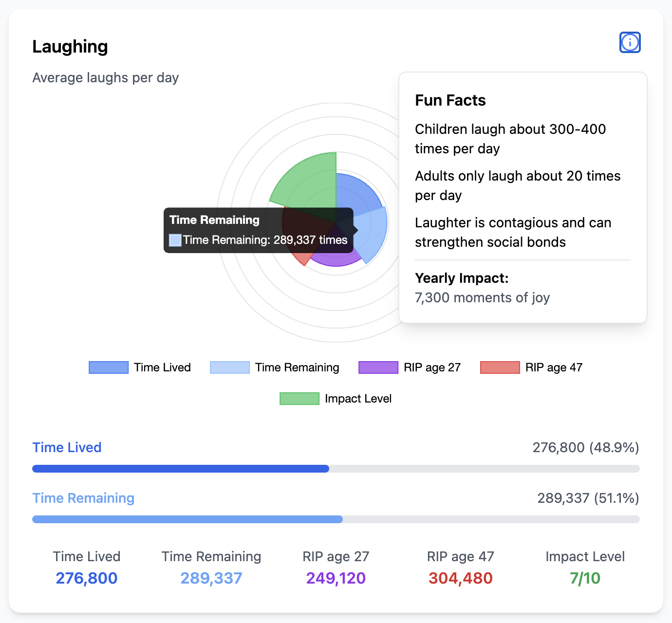Toggle the Time Remaining legend swatch
672x623 pixels.
229,367
